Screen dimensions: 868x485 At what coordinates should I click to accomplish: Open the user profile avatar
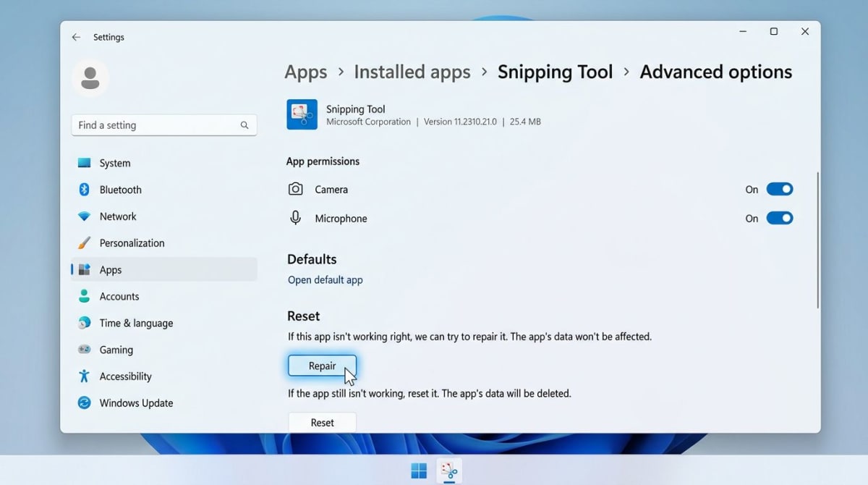pyautogui.click(x=90, y=77)
